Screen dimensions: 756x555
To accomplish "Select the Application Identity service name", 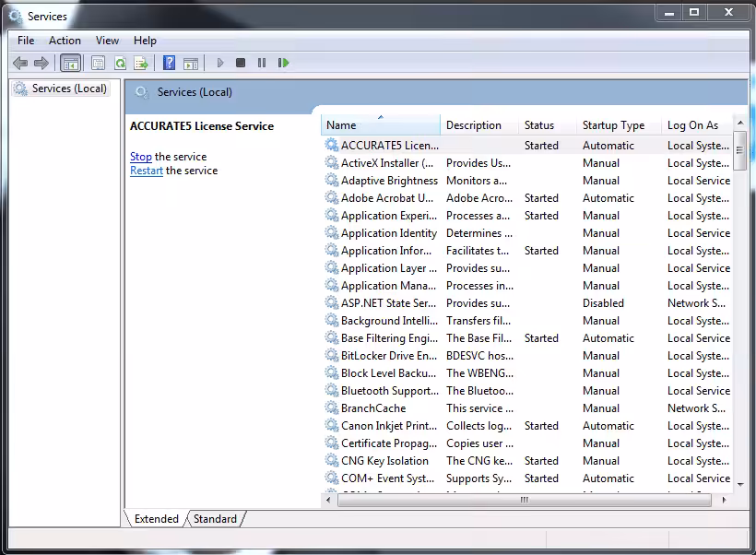I will click(x=389, y=233).
